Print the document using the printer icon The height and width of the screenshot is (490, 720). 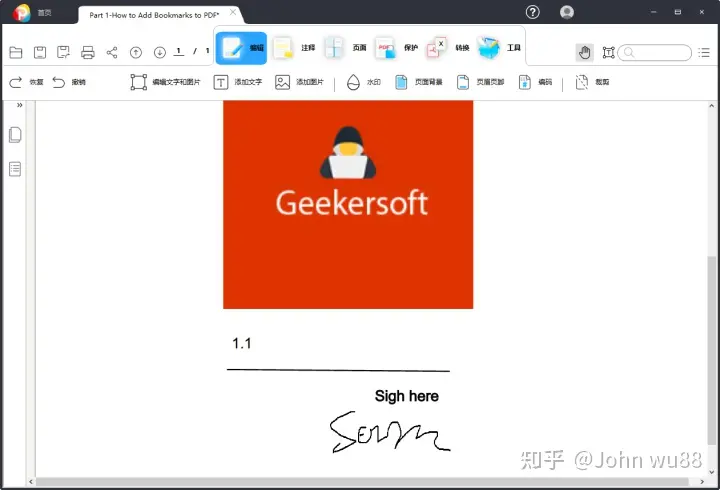[88, 52]
